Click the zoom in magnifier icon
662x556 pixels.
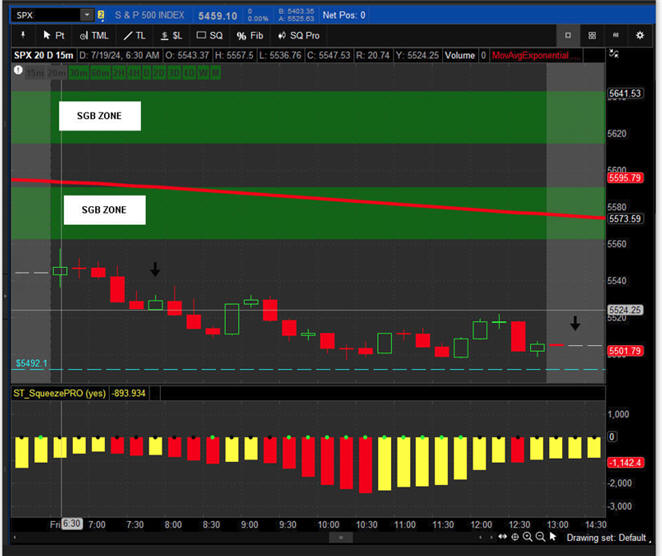tap(526, 537)
